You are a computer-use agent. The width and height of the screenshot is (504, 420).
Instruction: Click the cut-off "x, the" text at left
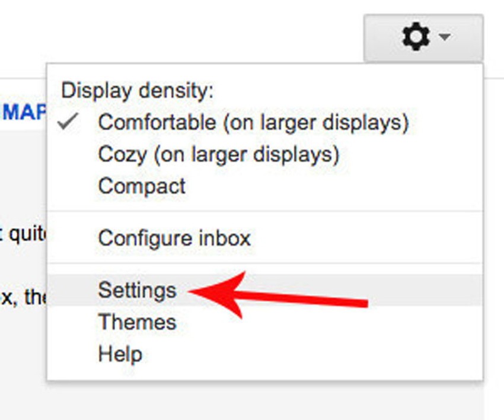coord(23,297)
